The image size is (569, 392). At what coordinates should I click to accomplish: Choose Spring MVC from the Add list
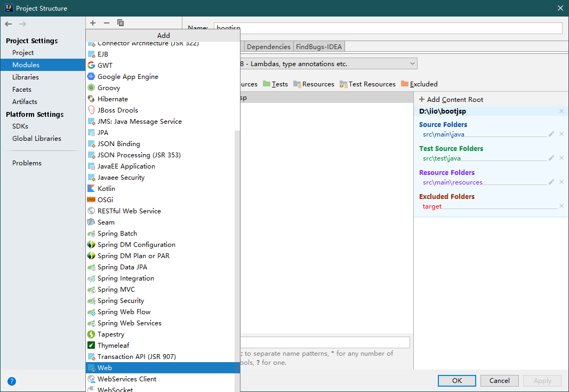point(160,289)
